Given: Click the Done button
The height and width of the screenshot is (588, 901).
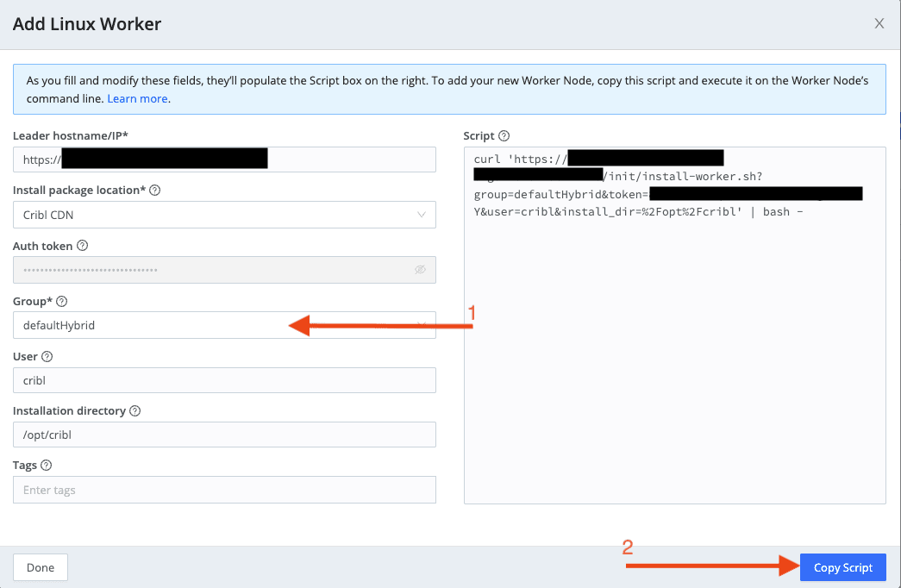Looking at the screenshot, I should (x=41, y=567).
